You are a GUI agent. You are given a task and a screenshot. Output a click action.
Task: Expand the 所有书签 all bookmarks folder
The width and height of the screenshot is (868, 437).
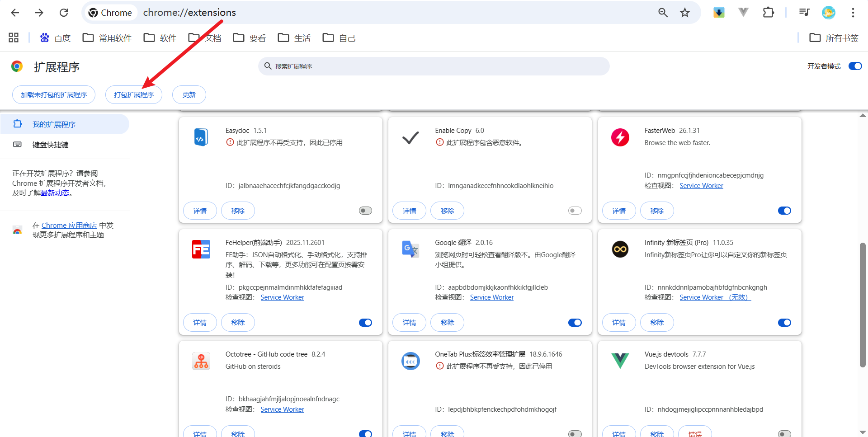834,38
